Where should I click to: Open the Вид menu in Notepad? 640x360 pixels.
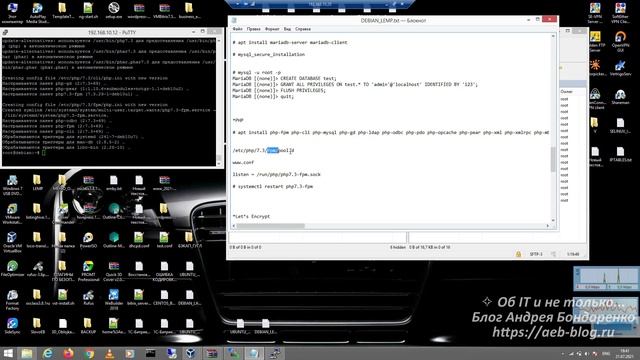287,29
